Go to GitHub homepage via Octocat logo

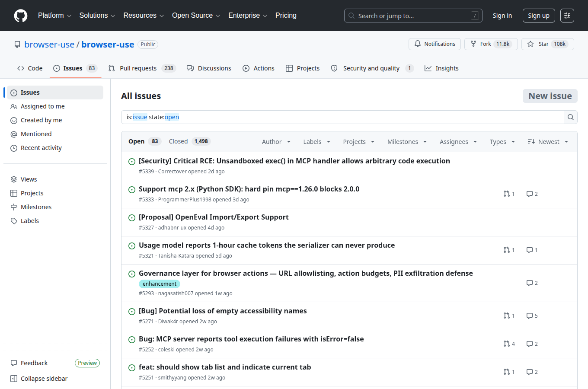[x=21, y=16]
